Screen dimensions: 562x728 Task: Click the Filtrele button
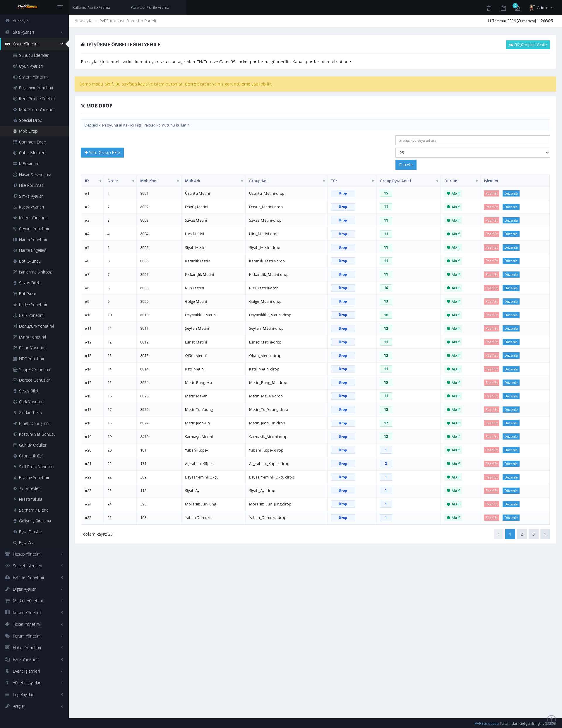[x=406, y=165]
